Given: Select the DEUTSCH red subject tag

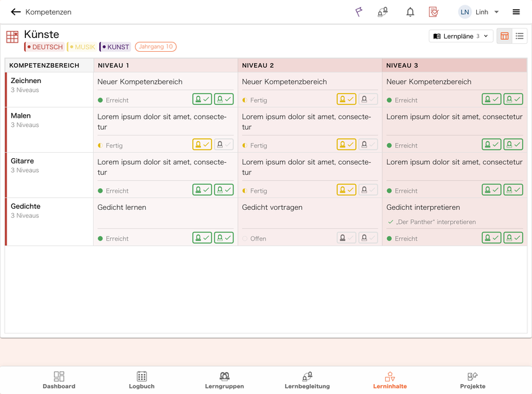Looking at the screenshot, I should 44,47.
